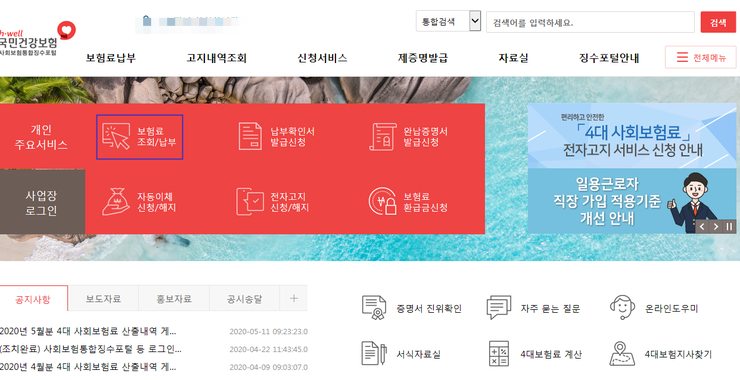Click the 납부확인서 발급신청 document icon

point(250,136)
